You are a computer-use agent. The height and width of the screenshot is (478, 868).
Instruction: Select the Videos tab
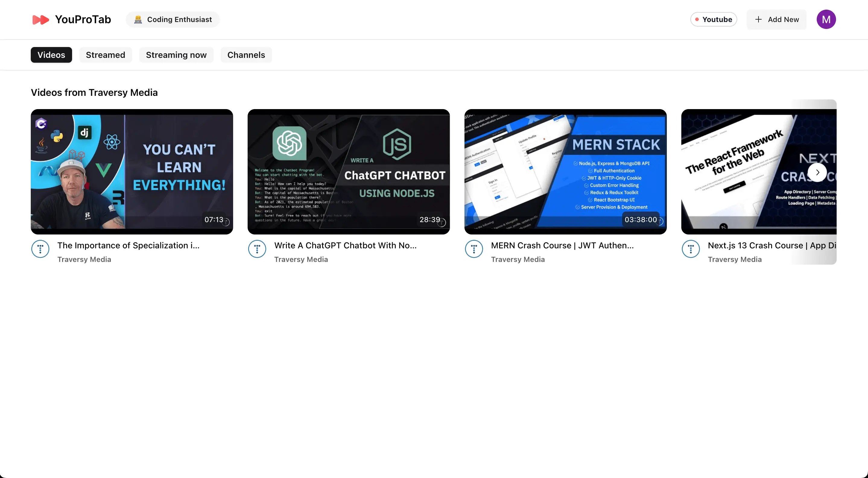pyautogui.click(x=51, y=55)
